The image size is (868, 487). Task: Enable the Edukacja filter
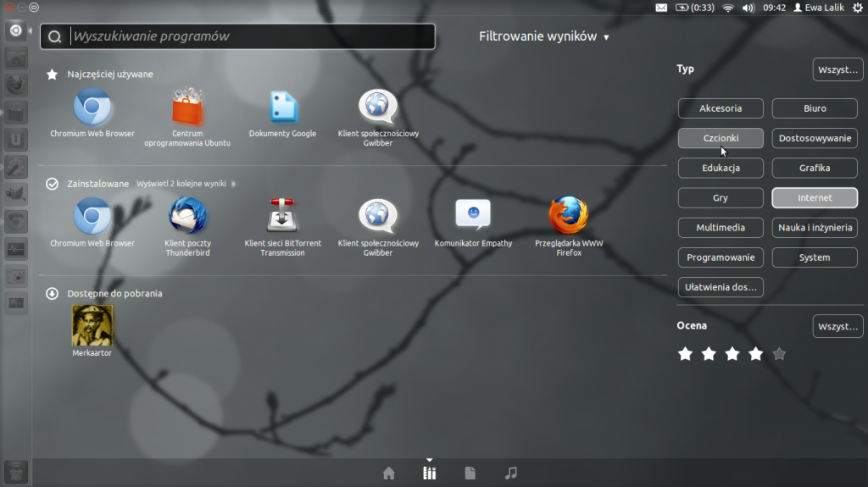(721, 169)
